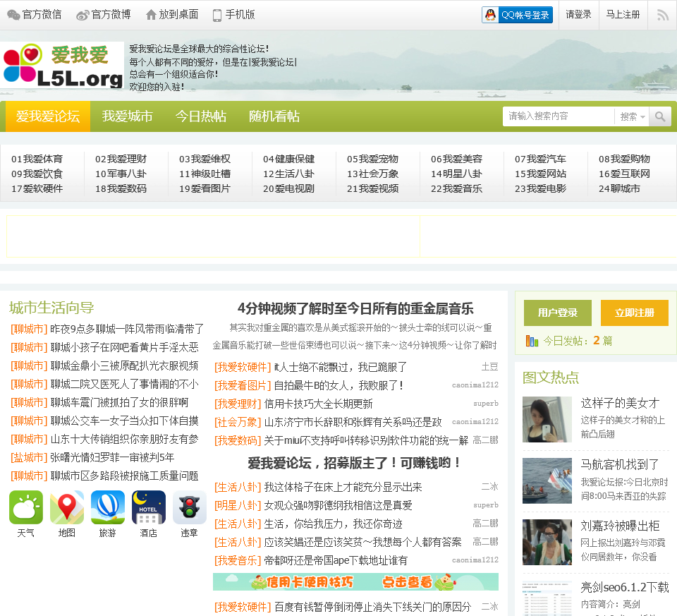Open post 昨夜9点多聊城一阵风带雨临清带了
Screen dimensions: 677x616
(127, 329)
